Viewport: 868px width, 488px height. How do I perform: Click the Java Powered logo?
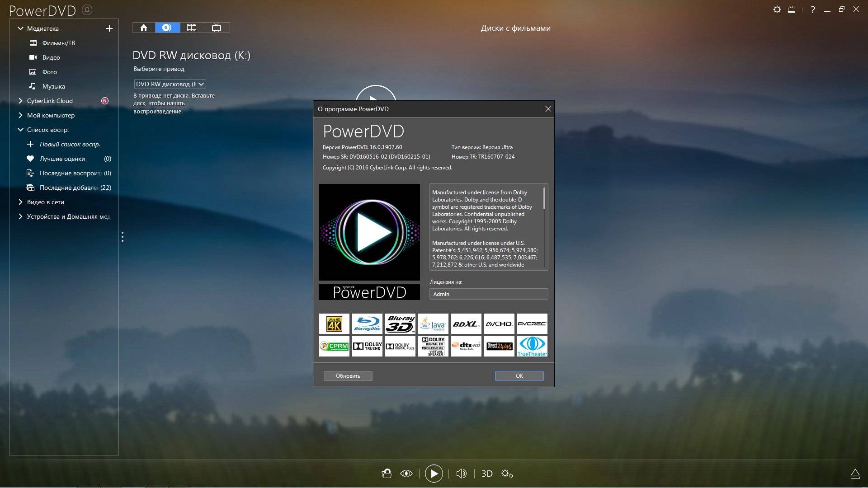(433, 324)
